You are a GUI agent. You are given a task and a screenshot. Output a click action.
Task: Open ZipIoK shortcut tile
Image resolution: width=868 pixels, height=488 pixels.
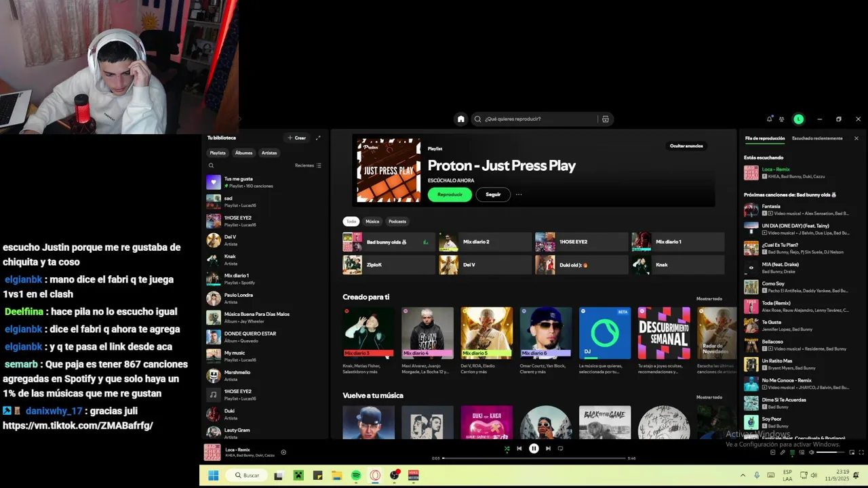tap(389, 265)
